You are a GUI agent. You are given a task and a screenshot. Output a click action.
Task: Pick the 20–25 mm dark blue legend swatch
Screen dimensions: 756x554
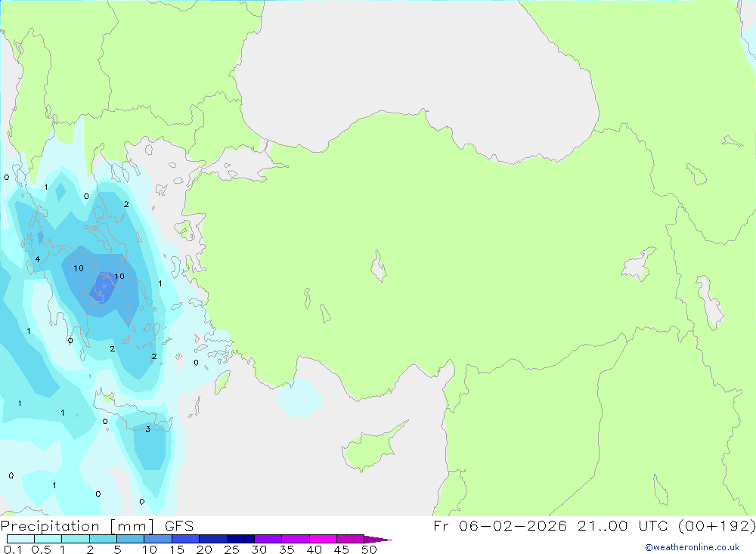[x=213, y=539]
